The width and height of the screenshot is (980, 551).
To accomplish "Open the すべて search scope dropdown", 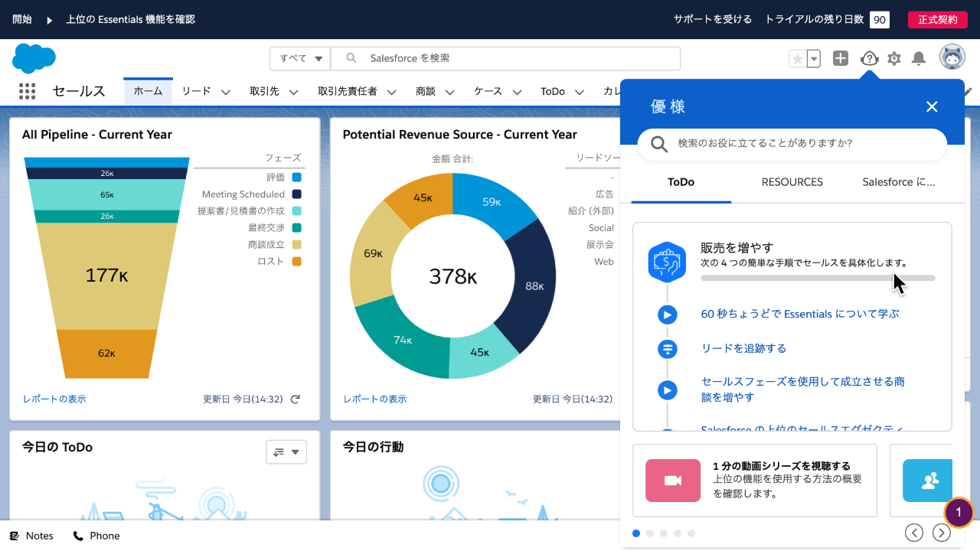I will (300, 58).
